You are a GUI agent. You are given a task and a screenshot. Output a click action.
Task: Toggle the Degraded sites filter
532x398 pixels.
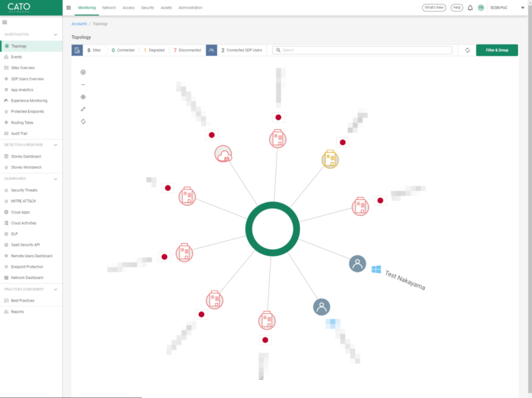[x=154, y=50]
